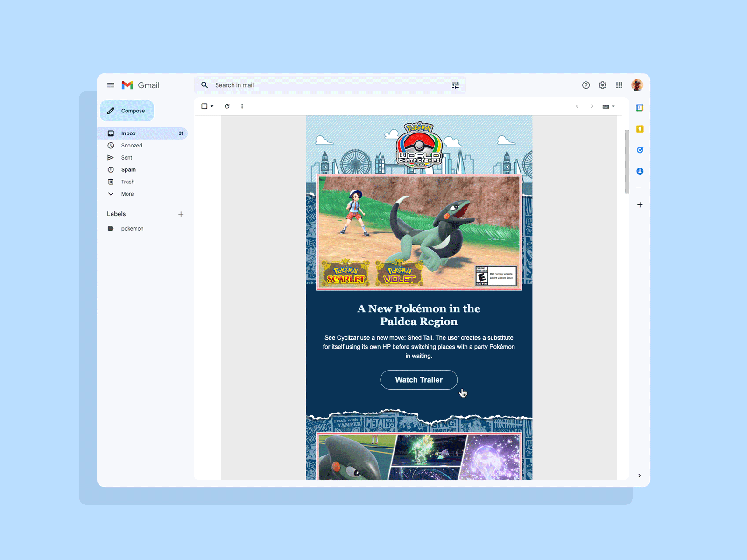Click the Refresh icon

point(227,106)
